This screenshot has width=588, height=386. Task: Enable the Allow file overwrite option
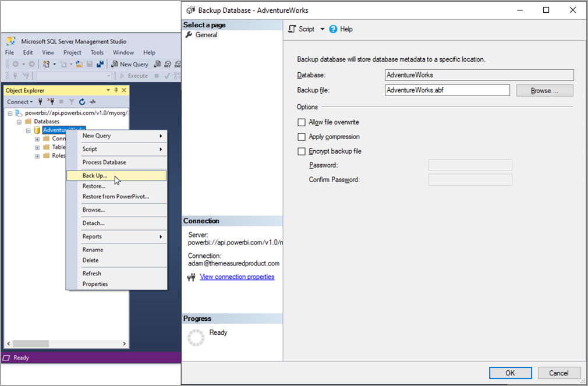tap(301, 122)
